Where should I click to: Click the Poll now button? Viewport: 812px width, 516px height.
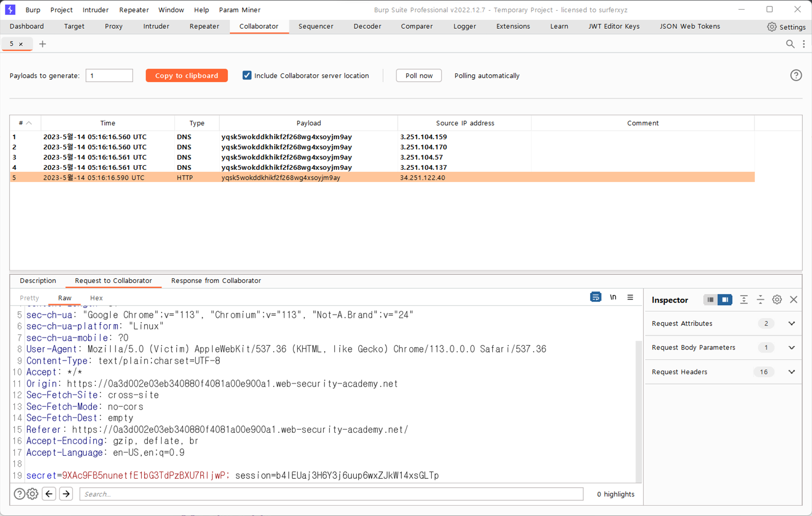419,75
